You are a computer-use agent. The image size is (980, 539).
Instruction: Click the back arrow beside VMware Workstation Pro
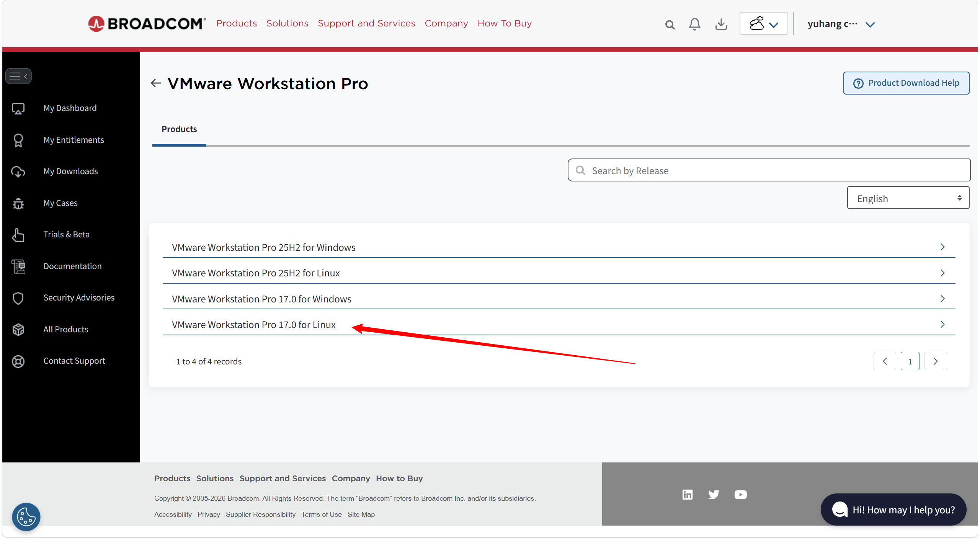point(155,83)
